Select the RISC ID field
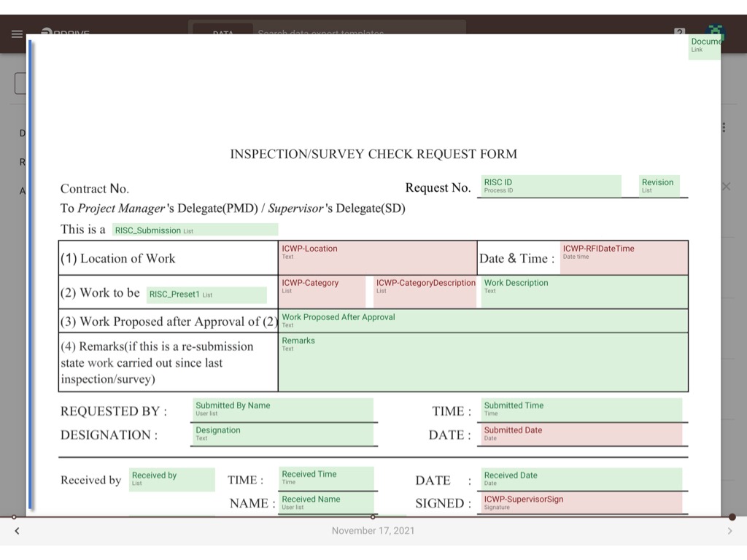This screenshot has height=560, width=747. pyautogui.click(x=551, y=186)
